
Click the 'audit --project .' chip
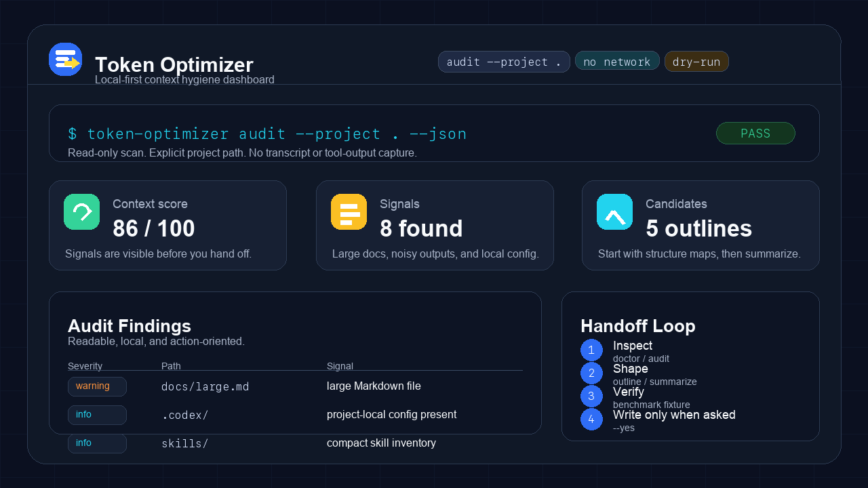point(504,62)
